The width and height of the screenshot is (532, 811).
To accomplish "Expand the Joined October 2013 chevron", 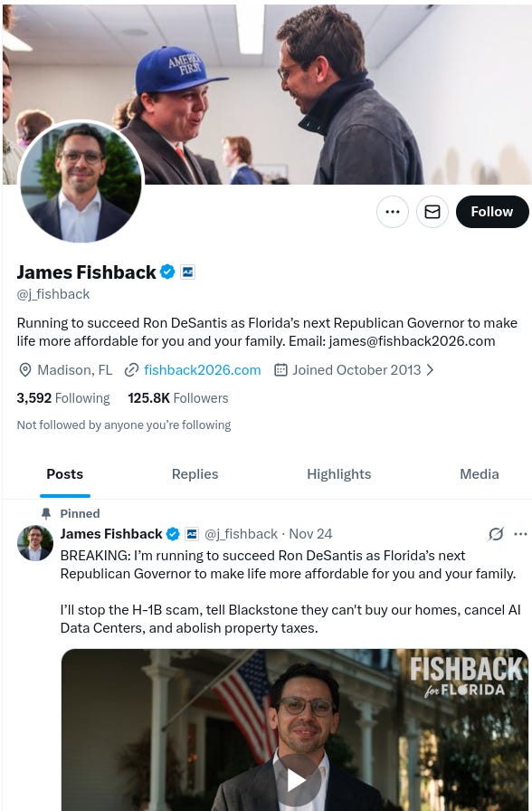I will coord(430,370).
